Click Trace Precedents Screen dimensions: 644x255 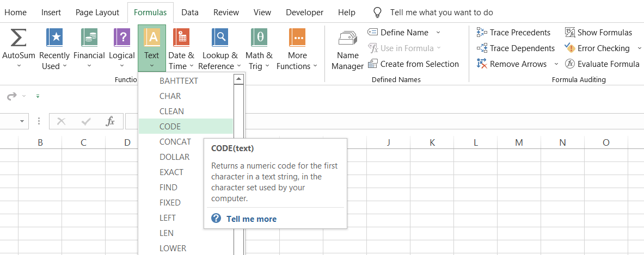pyautogui.click(x=514, y=33)
